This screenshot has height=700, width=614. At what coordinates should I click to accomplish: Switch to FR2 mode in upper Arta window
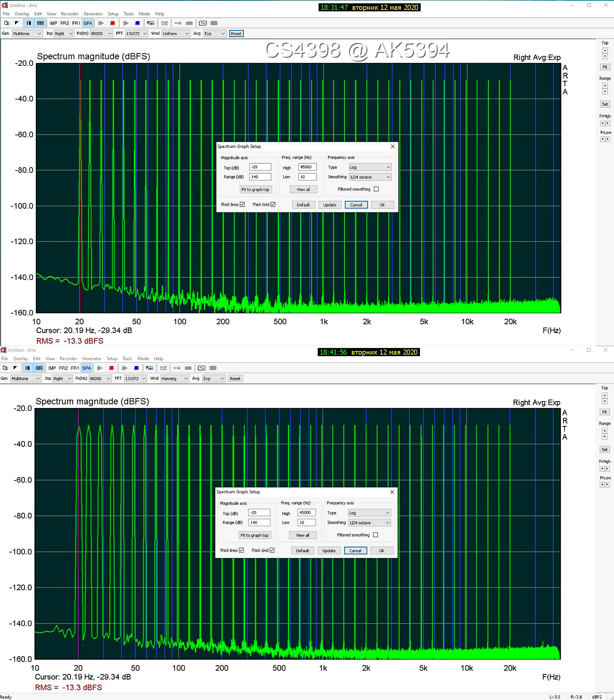click(64, 23)
